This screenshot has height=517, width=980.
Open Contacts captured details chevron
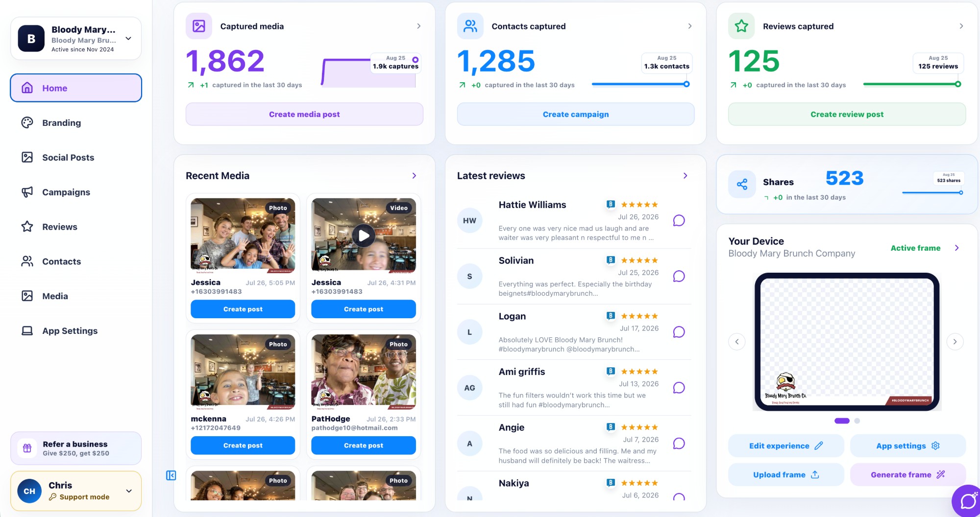(690, 26)
